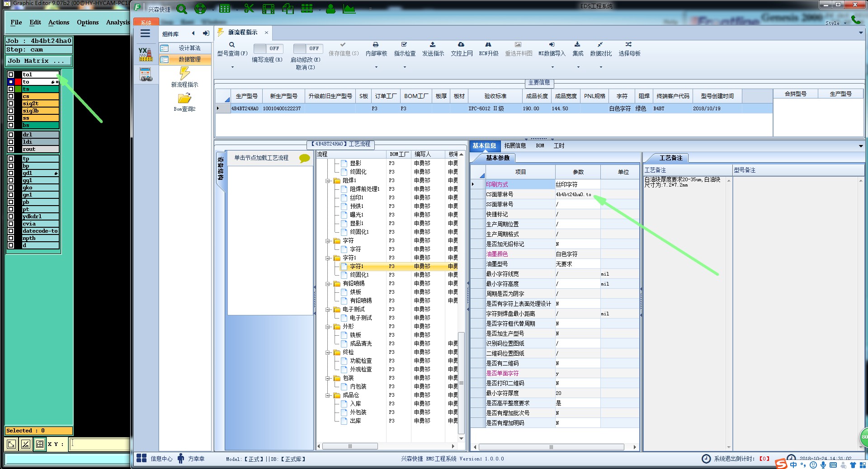
Task: Switch to the 工时 tab
Action: tap(559, 145)
